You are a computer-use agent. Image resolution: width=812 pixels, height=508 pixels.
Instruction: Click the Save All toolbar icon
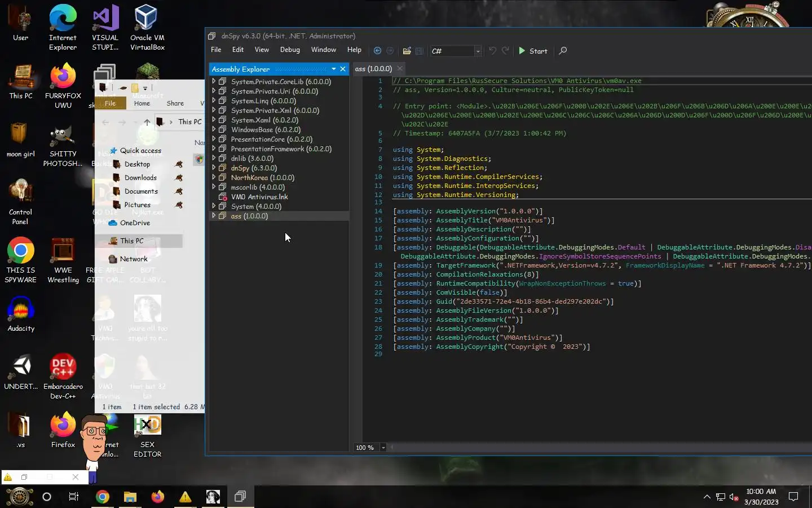420,51
